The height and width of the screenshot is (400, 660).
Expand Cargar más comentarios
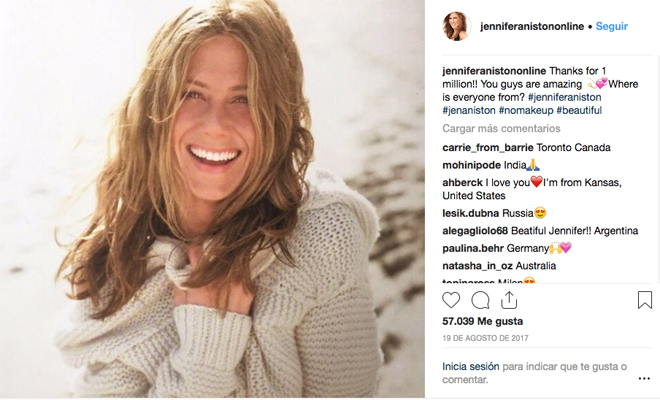point(501,129)
